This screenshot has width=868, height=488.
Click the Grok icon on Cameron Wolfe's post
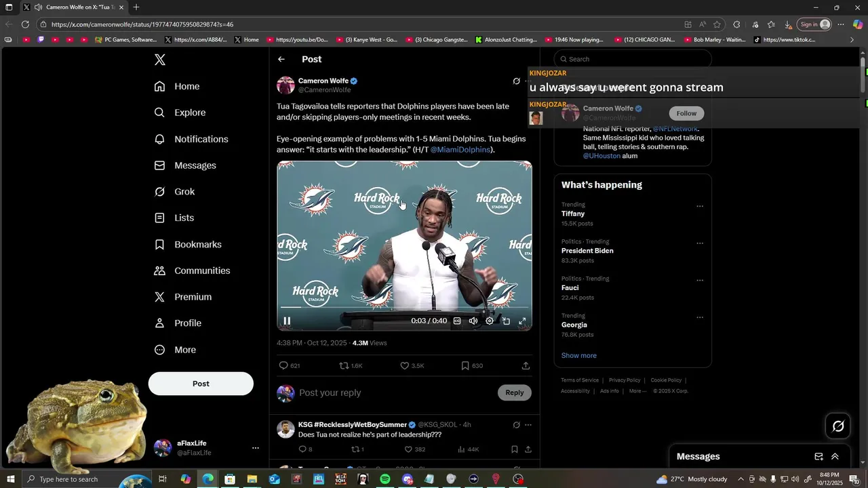pyautogui.click(x=517, y=81)
